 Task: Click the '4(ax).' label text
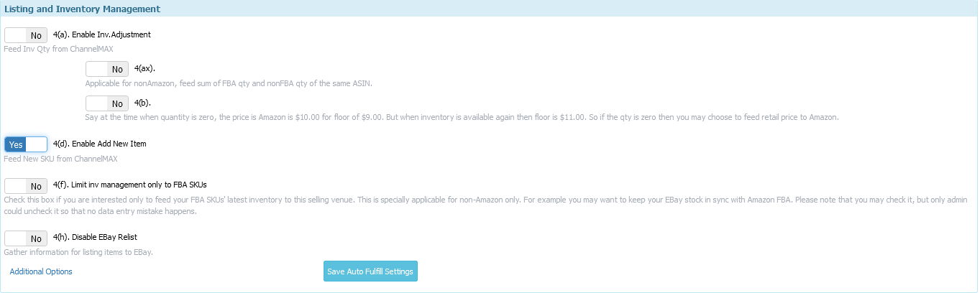[145, 68]
